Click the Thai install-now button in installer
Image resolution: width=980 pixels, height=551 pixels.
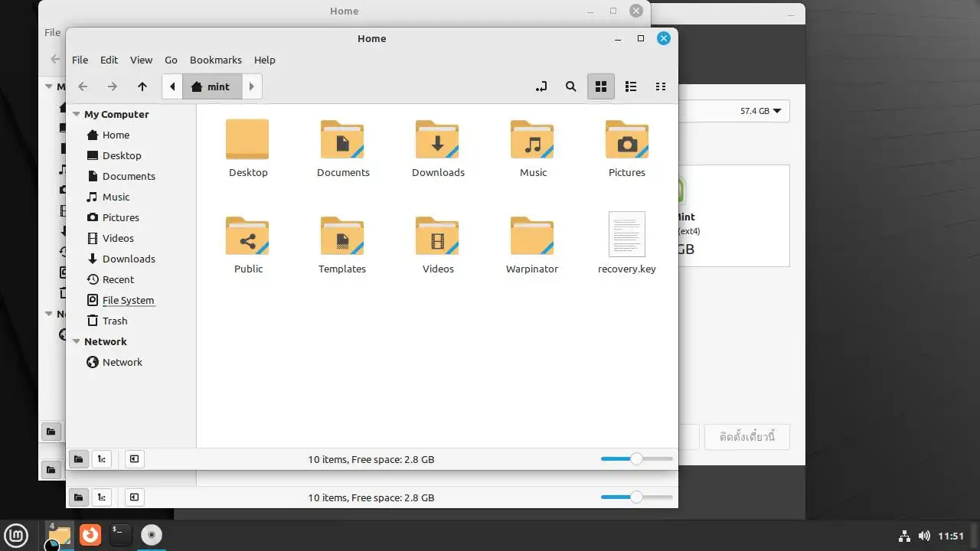[x=747, y=437]
